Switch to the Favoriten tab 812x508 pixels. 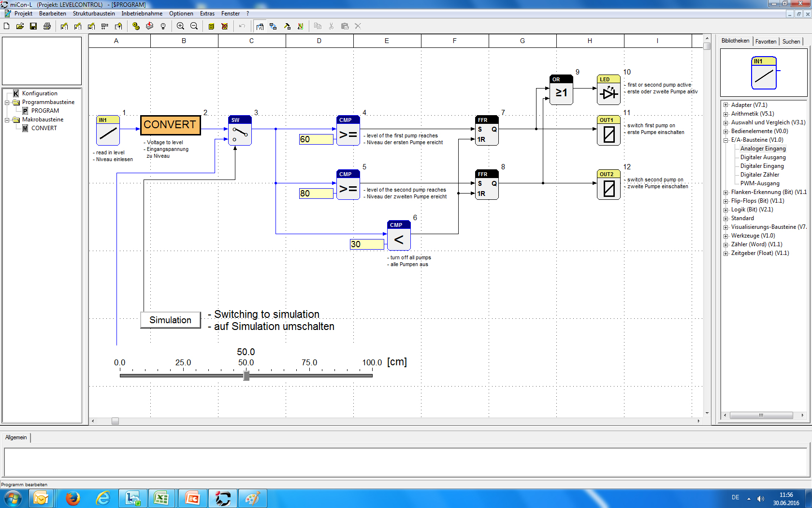pos(766,42)
